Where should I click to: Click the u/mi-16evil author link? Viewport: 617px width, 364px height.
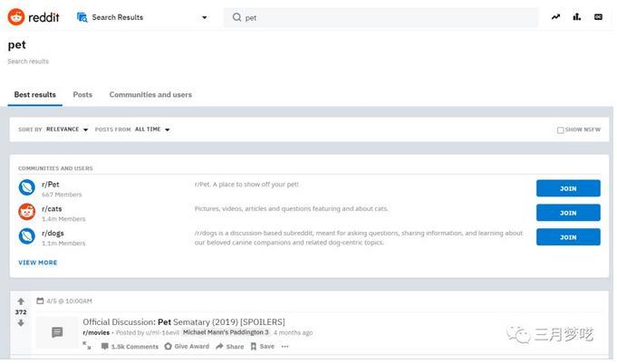click(x=162, y=332)
